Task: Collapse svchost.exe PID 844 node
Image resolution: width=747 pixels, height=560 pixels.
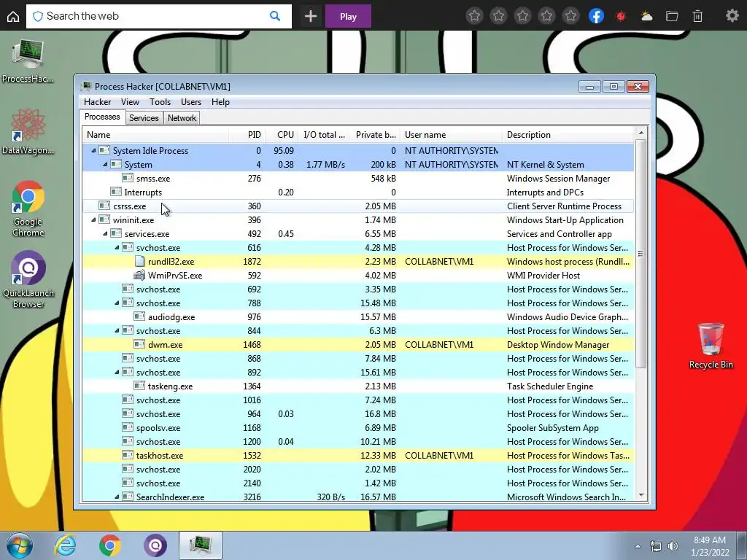Action: tap(117, 330)
